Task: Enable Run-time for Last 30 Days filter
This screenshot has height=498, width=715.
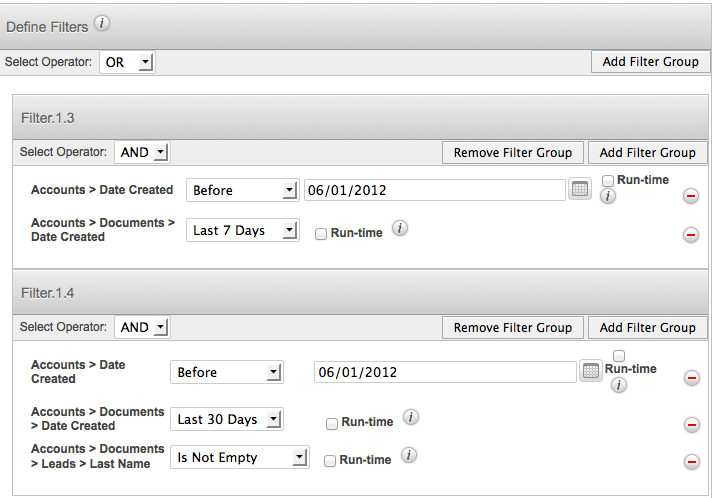Action: click(332, 424)
